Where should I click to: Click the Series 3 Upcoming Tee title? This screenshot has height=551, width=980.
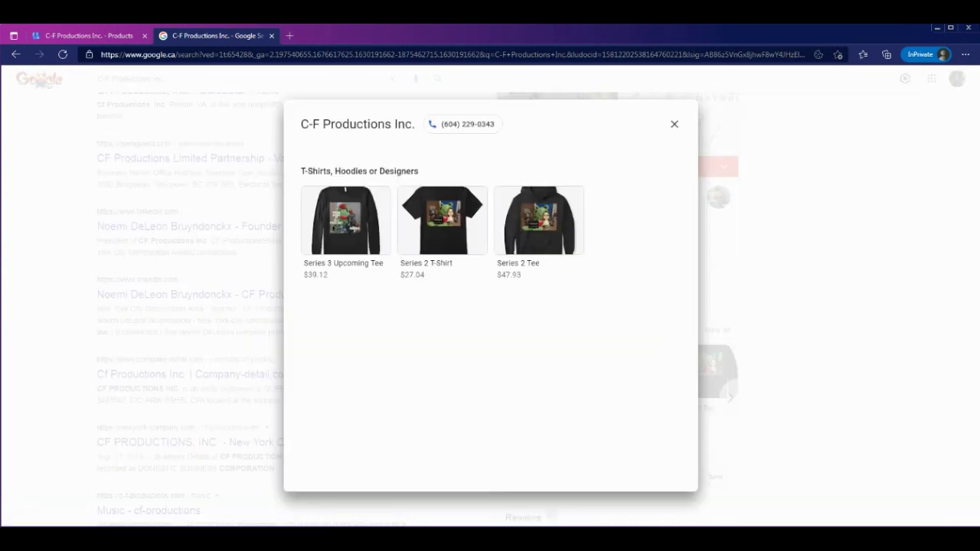click(343, 262)
